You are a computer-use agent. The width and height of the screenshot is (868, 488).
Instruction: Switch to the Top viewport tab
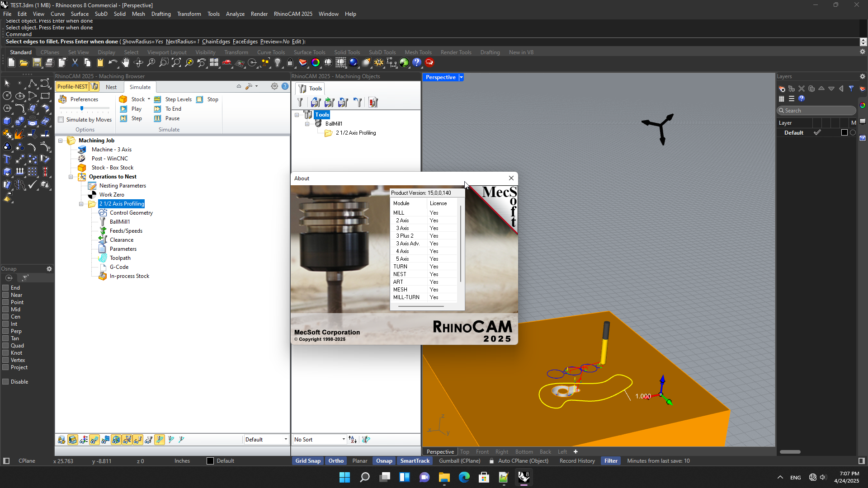[465, 452]
